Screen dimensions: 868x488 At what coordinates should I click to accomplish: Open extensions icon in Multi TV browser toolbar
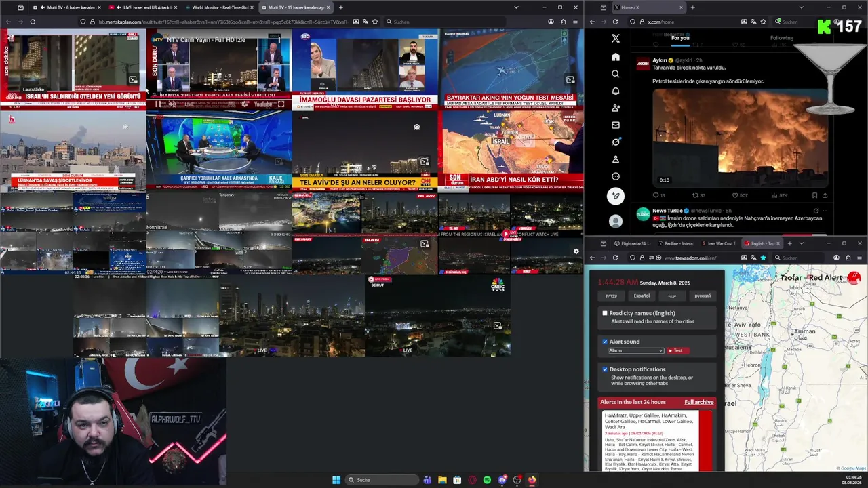tap(563, 22)
